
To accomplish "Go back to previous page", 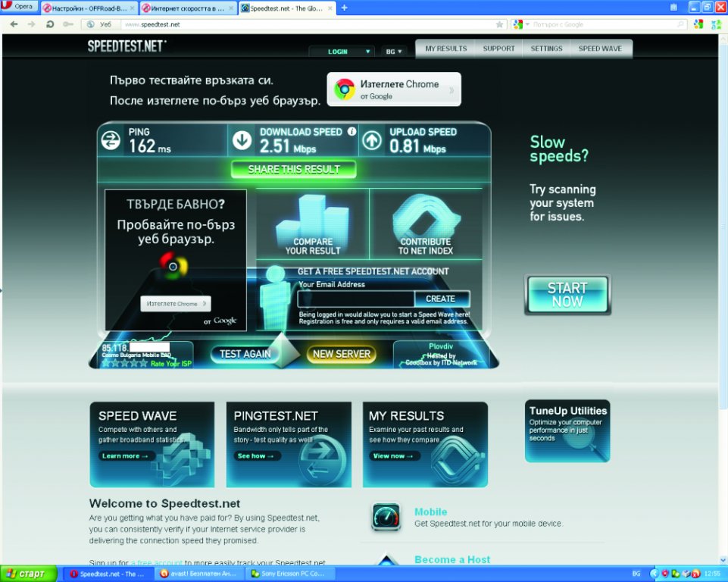I will (14, 24).
